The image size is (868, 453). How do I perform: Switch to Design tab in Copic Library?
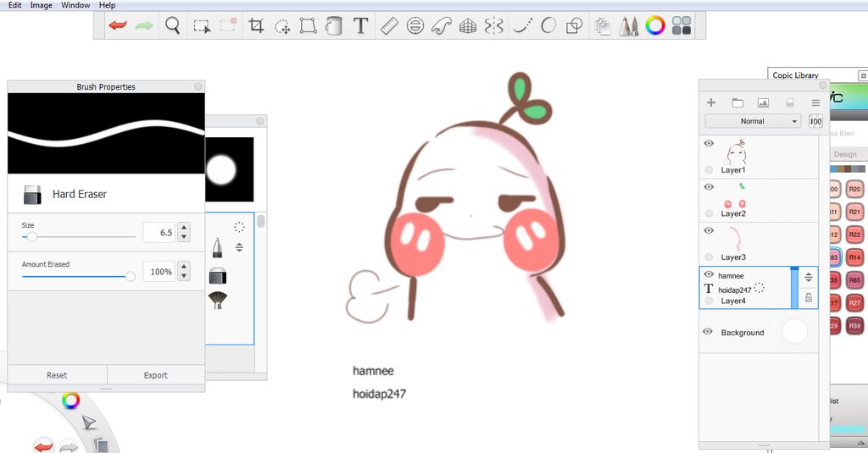(845, 154)
